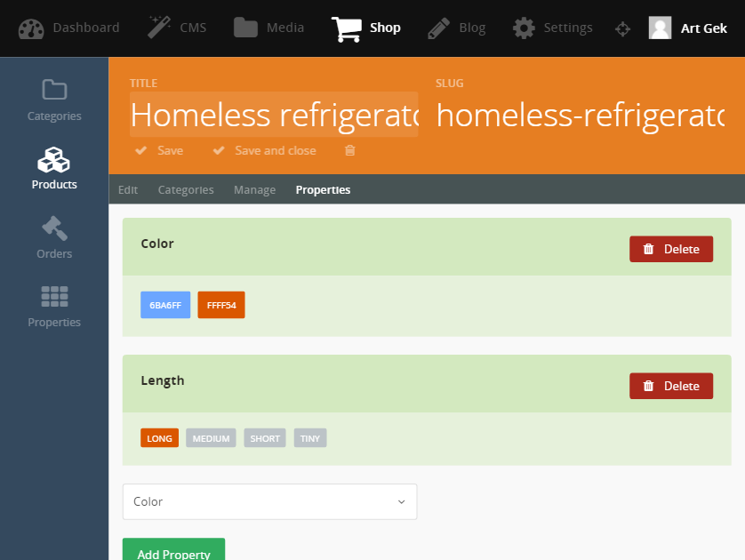Open the Dashboard gauge icon
745x560 pixels.
click(x=31, y=28)
